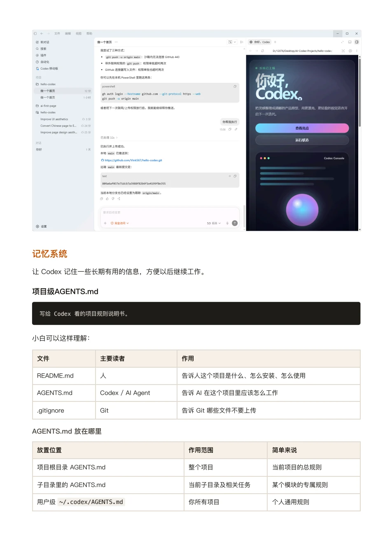Open the 做一个首页 thread from 12 分 ago

[63, 91]
